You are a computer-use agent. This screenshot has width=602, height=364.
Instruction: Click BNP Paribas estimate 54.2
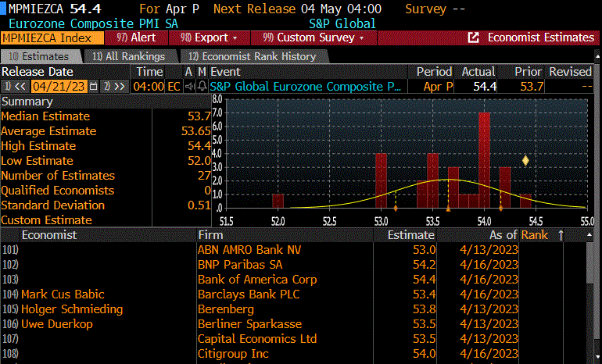[425, 265]
